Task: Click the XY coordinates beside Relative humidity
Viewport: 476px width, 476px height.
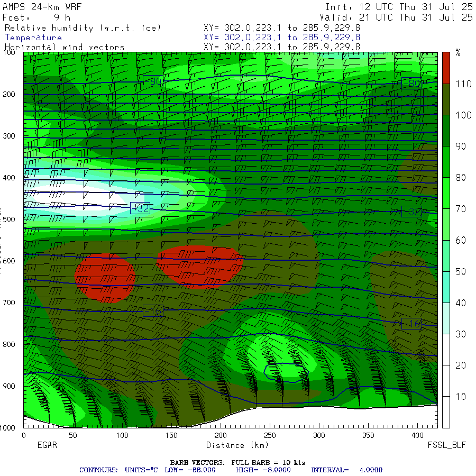Action: (282, 28)
